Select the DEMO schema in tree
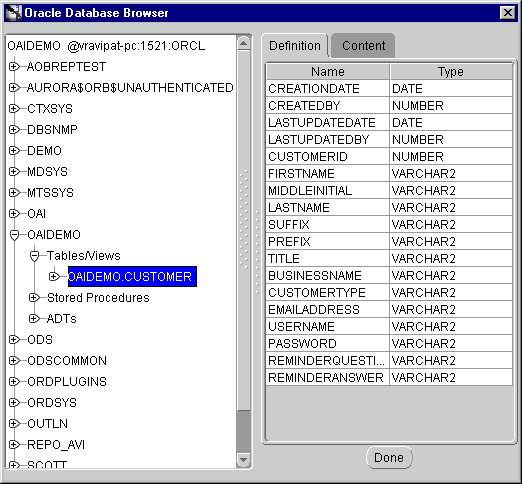The width and height of the screenshot is (522, 484). [44, 151]
